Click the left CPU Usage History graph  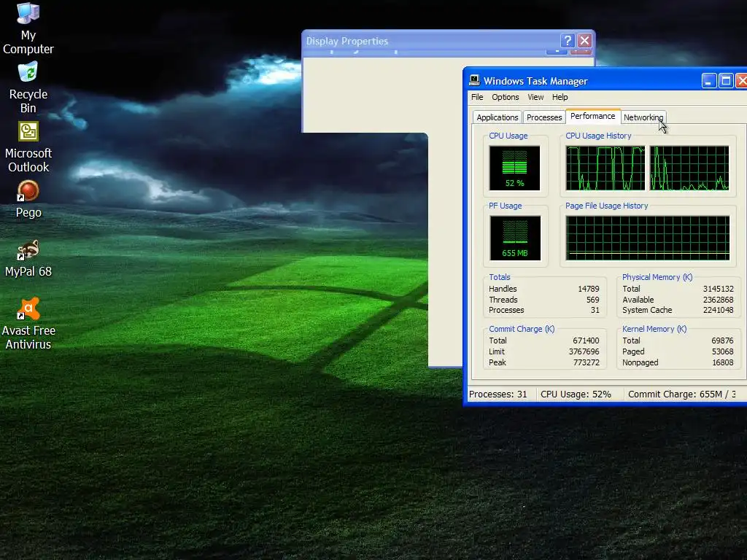pyautogui.click(x=605, y=168)
